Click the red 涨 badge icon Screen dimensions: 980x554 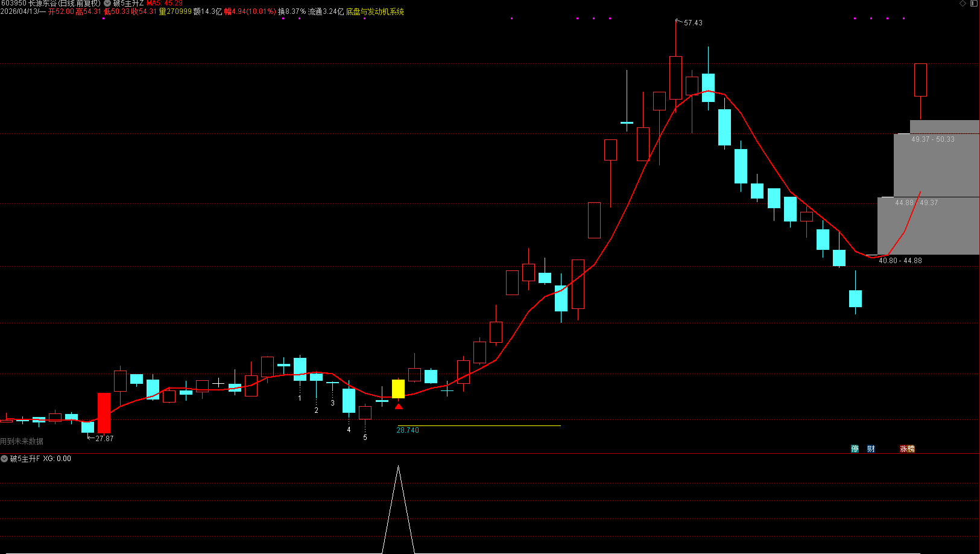point(903,449)
